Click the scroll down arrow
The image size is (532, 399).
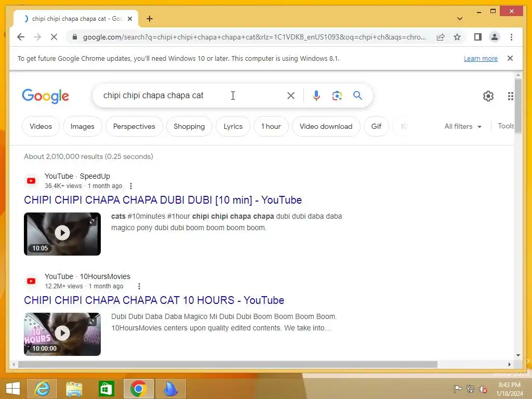(518, 355)
